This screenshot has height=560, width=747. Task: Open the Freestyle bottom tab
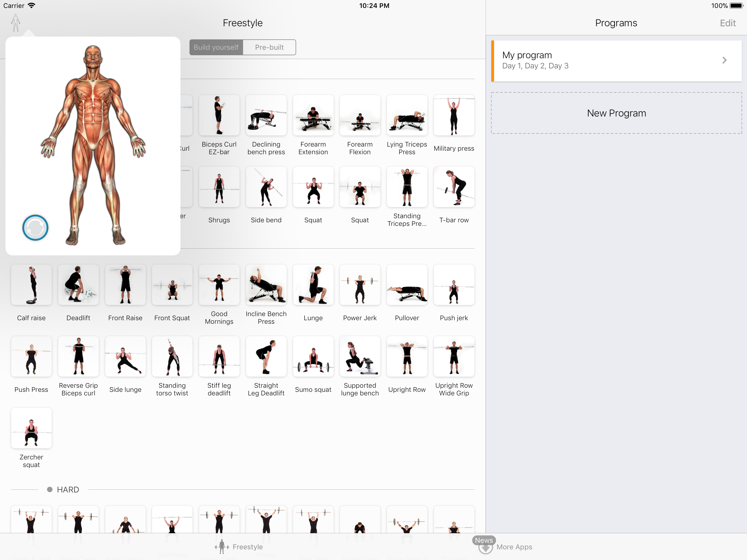click(x=239, y=547)
